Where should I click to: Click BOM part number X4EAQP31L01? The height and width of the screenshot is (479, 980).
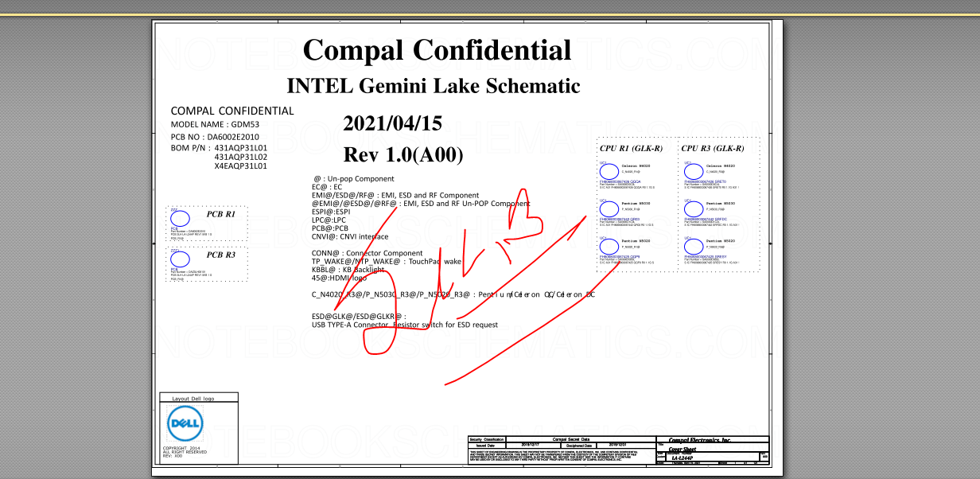[241, 166]
